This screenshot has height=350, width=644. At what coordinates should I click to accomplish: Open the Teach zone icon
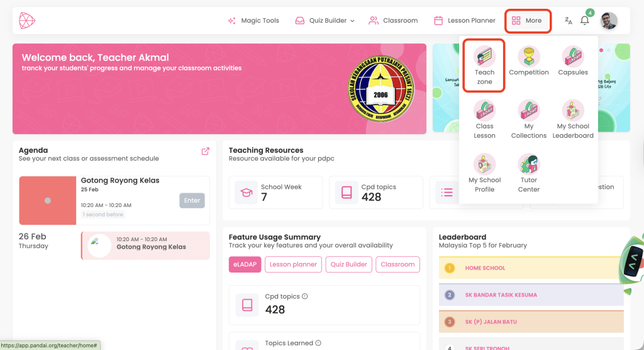coord(484,57)
